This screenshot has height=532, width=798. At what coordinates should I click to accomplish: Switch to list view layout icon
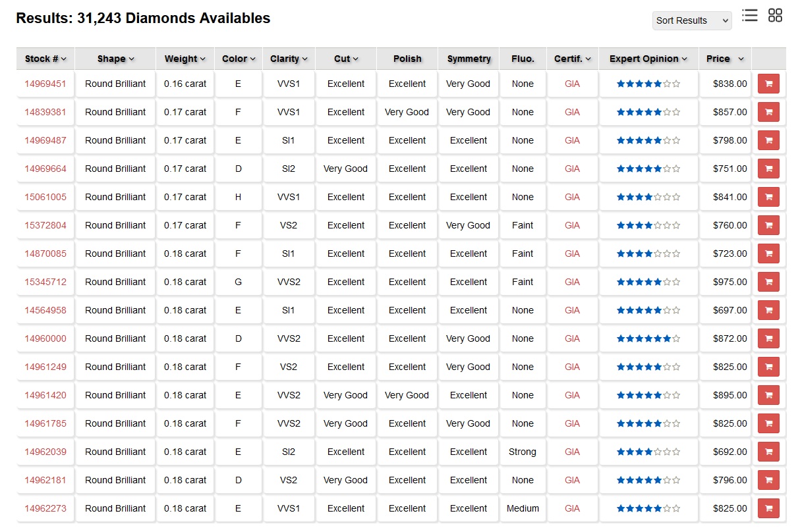[x=749, y=16]
